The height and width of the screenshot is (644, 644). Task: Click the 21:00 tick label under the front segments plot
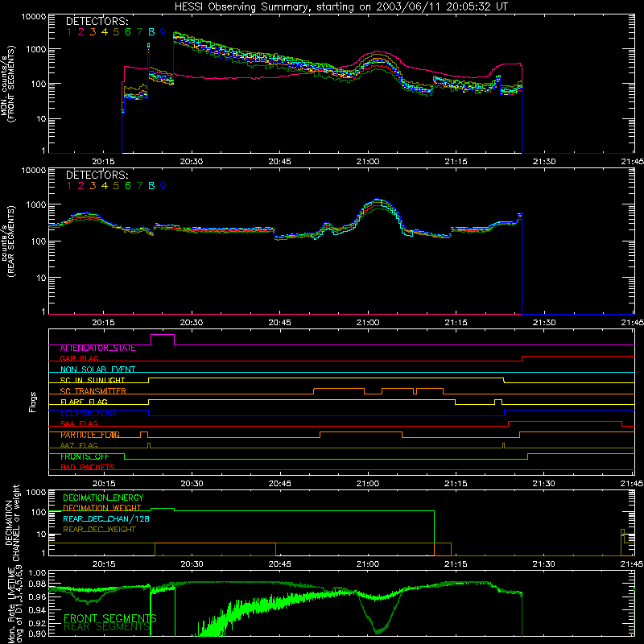click(368, 162)
